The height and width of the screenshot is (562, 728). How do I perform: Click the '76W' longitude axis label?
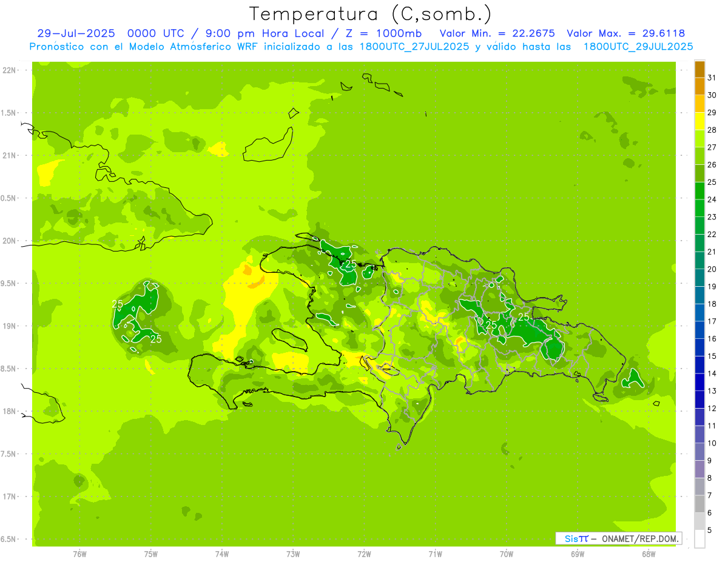79,554
